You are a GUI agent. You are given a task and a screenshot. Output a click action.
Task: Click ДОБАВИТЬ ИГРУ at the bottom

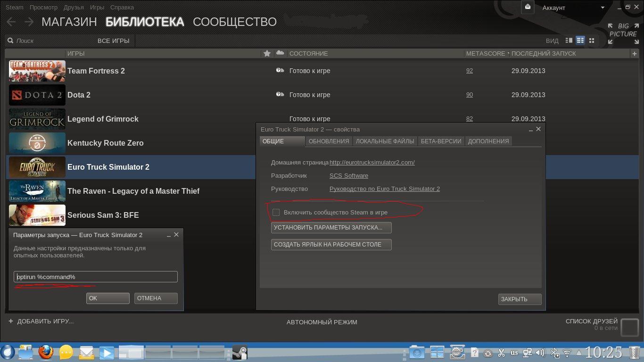pos(41,321)
